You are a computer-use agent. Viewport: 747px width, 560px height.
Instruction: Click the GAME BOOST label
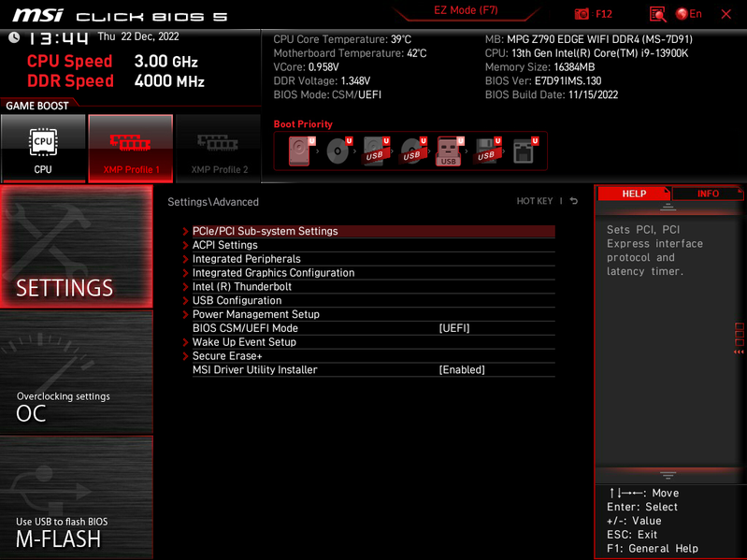(x=37, y=106)
